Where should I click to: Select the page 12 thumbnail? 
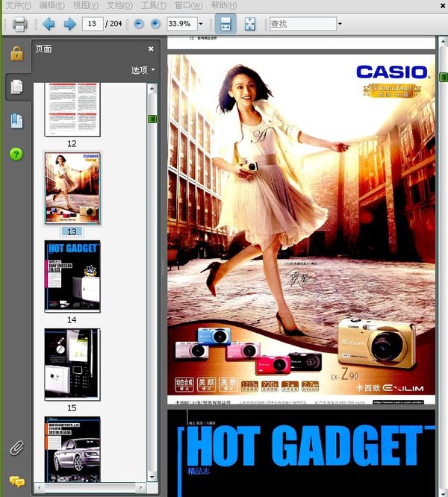(x=72, y=110)
